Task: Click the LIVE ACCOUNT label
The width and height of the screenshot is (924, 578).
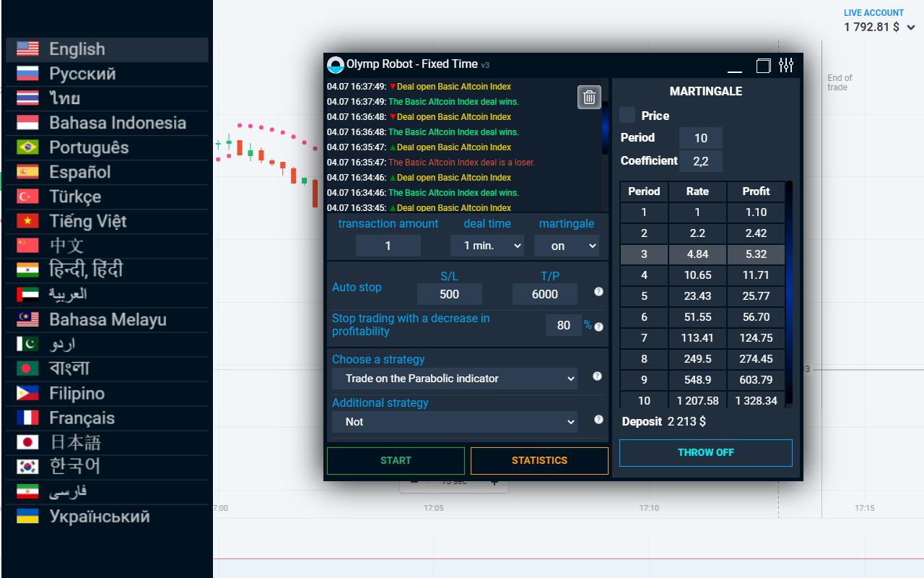Action: (x=873, y=13)
